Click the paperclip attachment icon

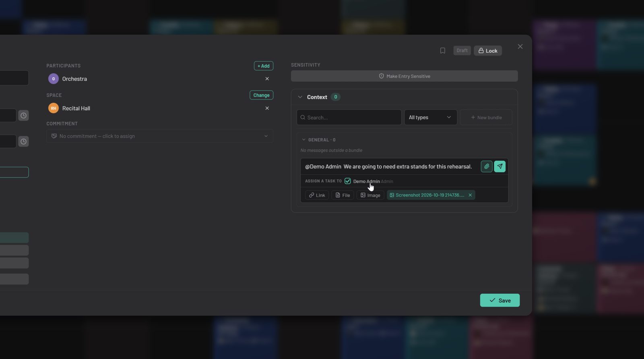click(x=487, y=166)
